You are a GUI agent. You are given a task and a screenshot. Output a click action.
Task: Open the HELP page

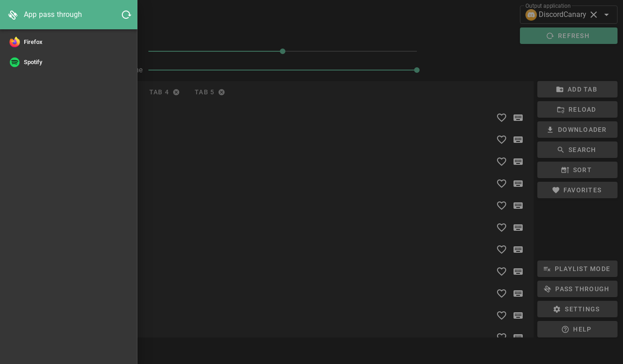[x=577, y=329]
